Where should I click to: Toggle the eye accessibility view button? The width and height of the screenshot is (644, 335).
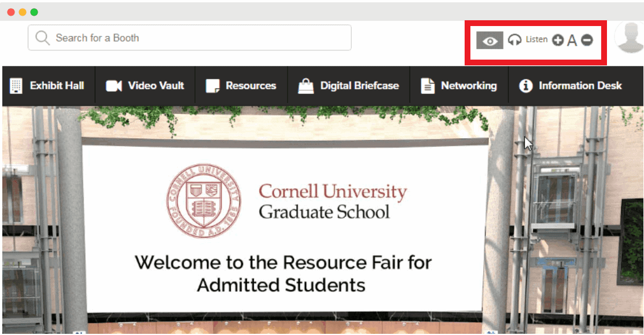[x=490, y=41]
